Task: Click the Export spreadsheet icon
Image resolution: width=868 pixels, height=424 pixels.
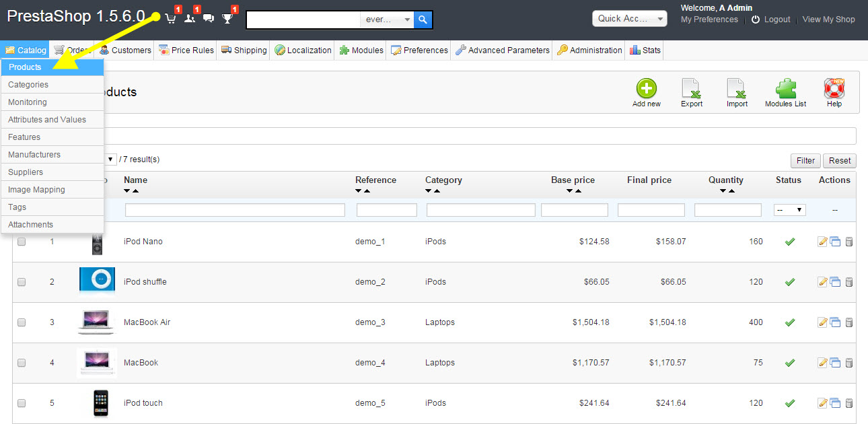Action: 692,89
